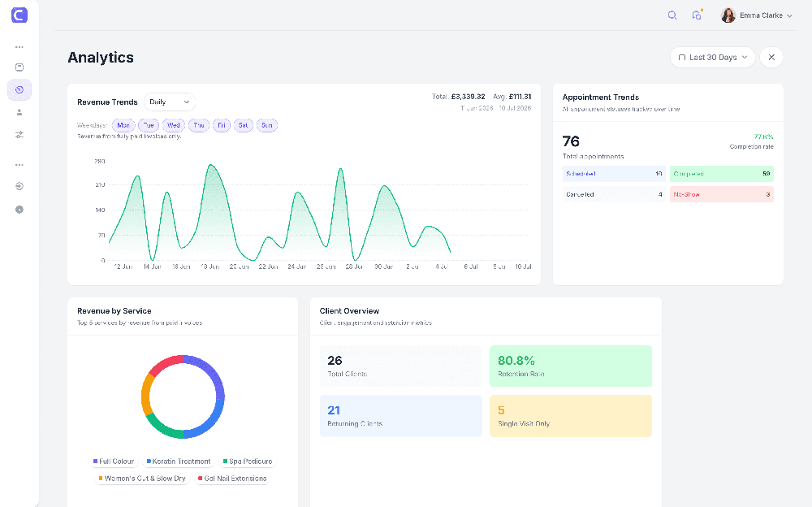Click the 18 Jun peak on revenue chart
This screenshot has width=812, height=507.
(x=211, y=166)
